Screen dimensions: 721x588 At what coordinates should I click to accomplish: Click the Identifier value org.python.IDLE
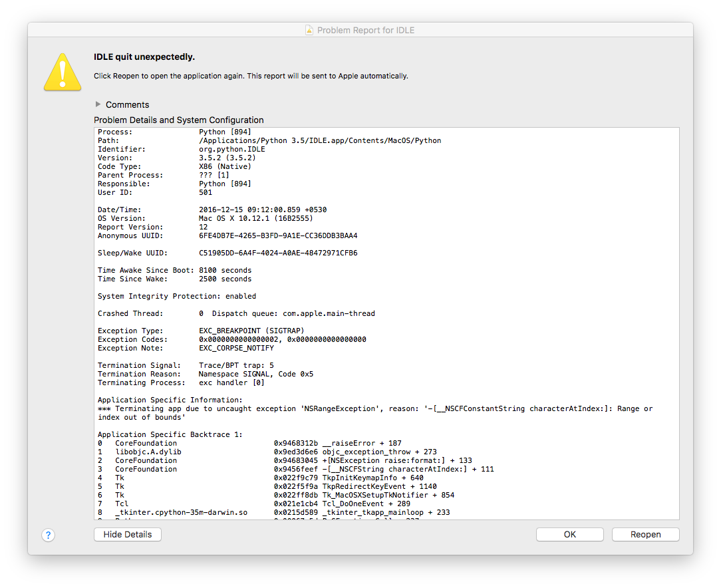231,150
